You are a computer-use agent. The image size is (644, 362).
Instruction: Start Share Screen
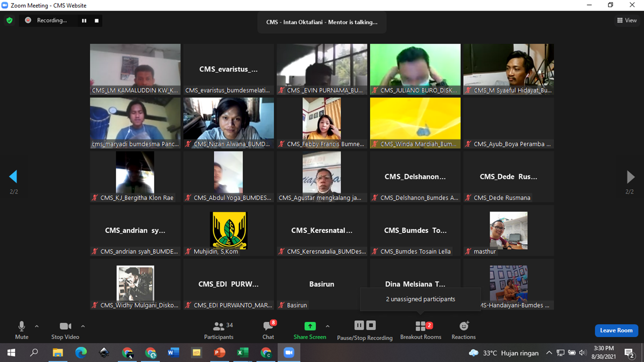(x=310, y=330)
